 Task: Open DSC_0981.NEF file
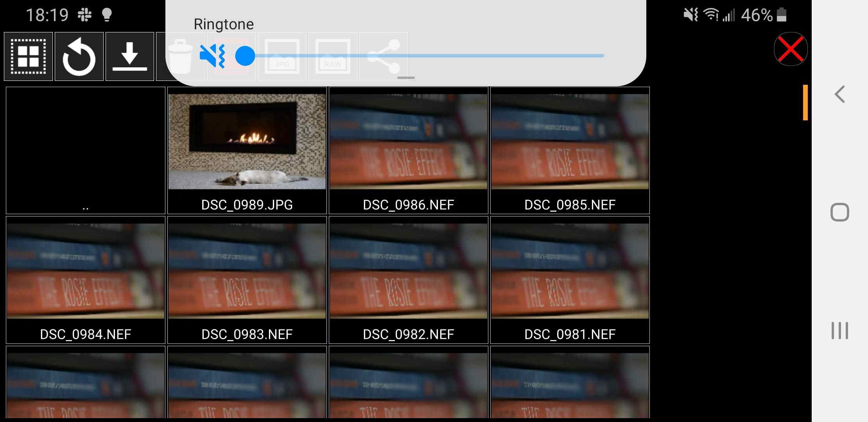pos(569,279)
